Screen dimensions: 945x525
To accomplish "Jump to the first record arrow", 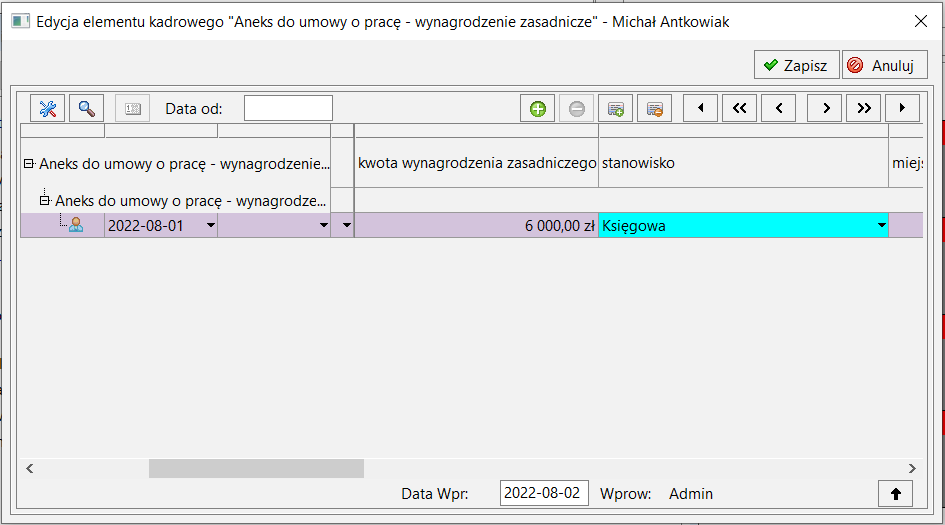I will [x=700, y=108].
